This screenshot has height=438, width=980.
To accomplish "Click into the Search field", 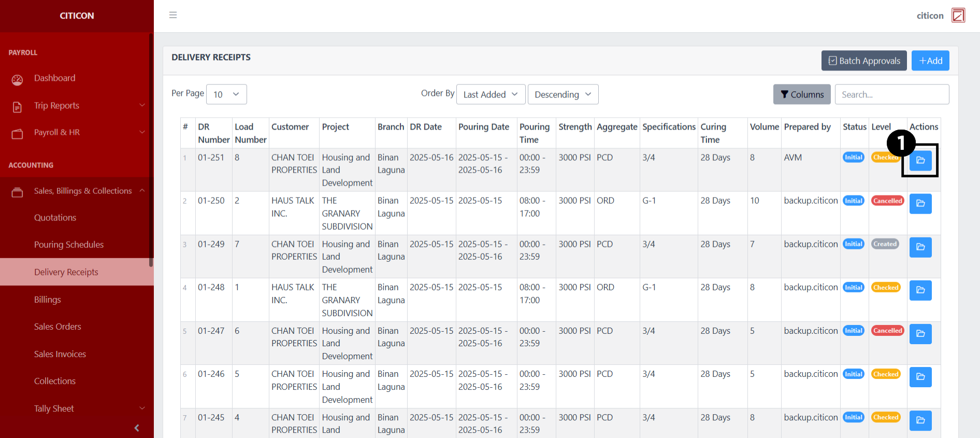I will click(891, 94).
